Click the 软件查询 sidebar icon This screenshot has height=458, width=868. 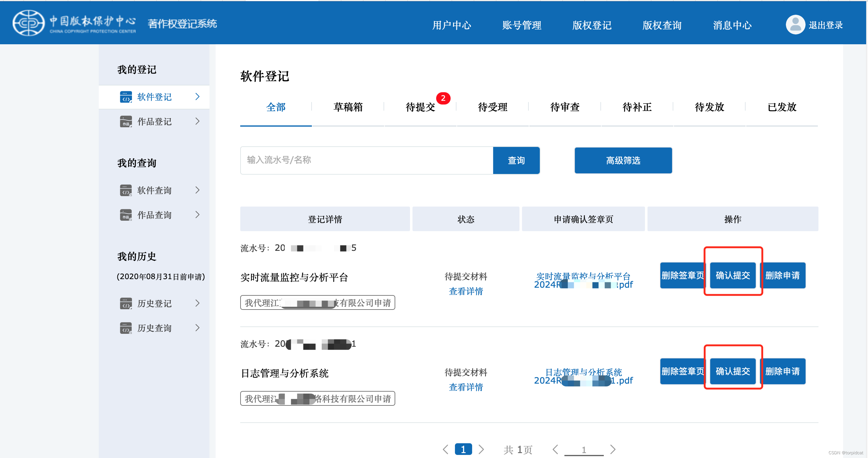(x=126, y=190)
